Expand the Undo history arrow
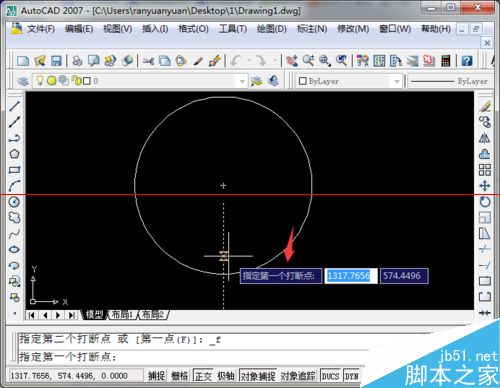Screen dimensions: 500x388 click(249, 61)
